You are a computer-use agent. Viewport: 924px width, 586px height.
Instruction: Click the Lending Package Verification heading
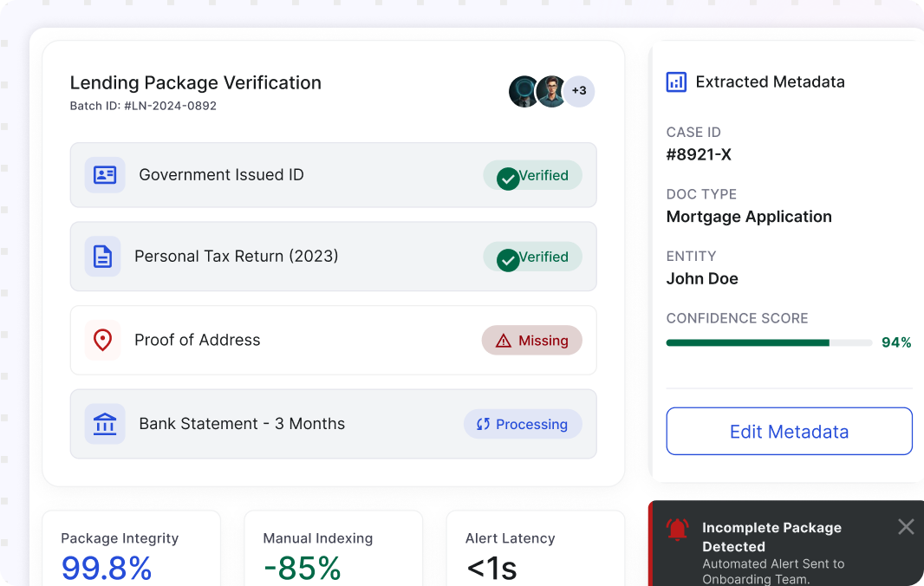point(196,83)
